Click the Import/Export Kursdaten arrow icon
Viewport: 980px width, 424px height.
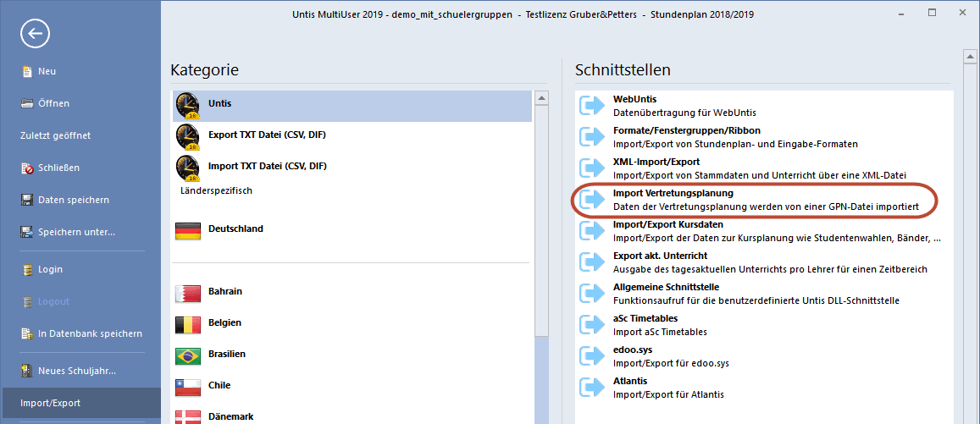593,230
